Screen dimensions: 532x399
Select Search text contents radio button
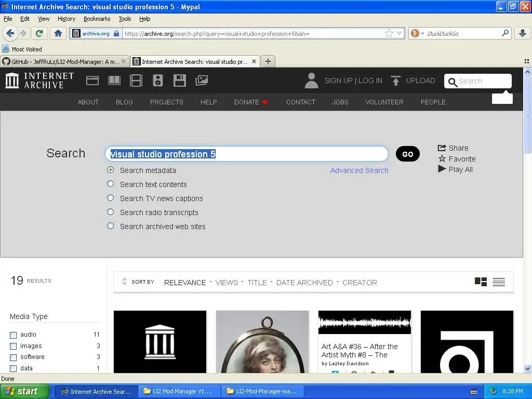(x=110, y=183)
